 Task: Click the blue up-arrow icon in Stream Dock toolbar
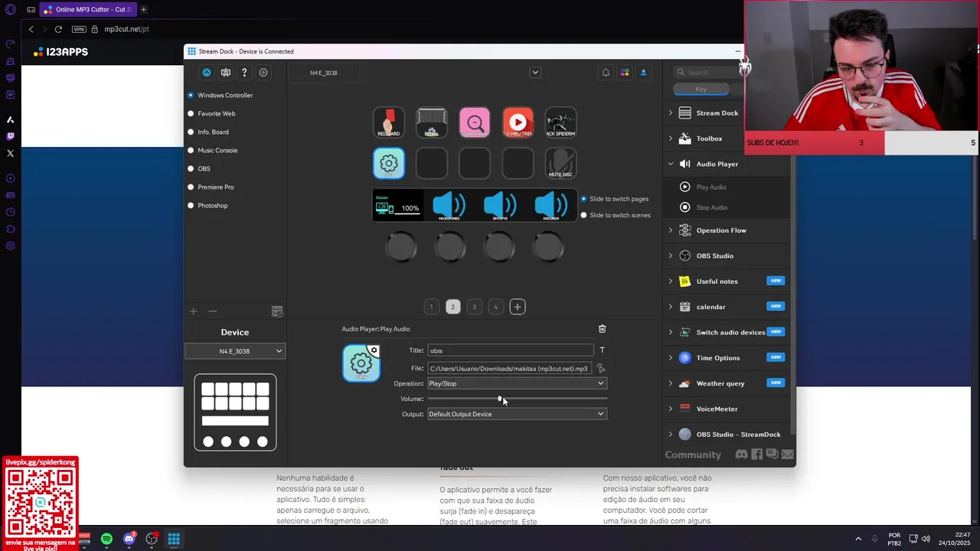pos(207,73)
